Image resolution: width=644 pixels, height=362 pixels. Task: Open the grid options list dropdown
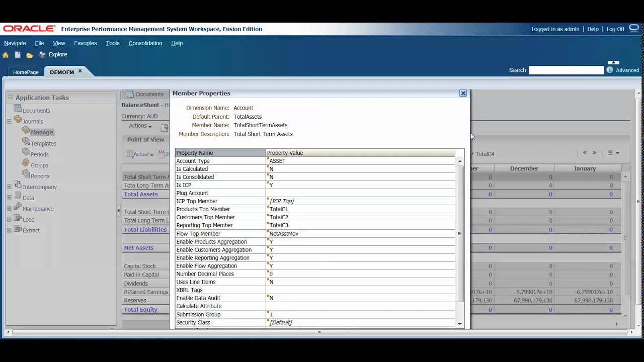[613, 153]
